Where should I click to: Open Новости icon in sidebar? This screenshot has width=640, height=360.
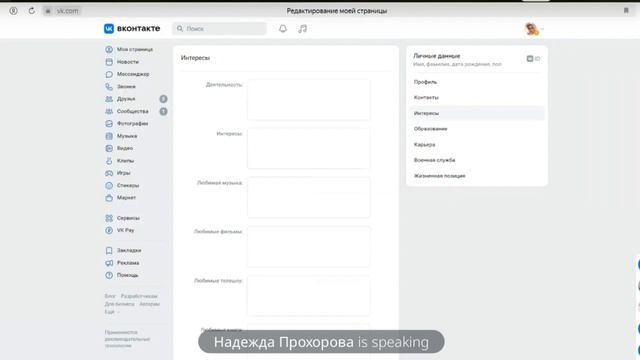pyautogui.click(x=109, y=62)
